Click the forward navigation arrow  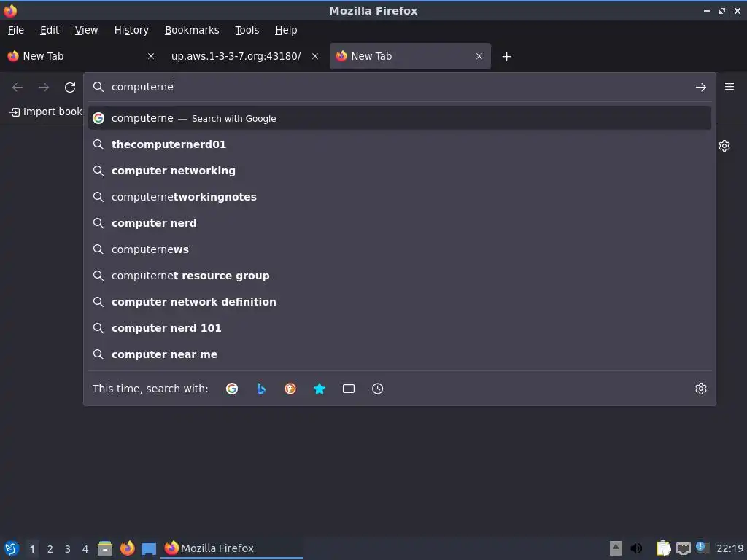pos(44,87)
